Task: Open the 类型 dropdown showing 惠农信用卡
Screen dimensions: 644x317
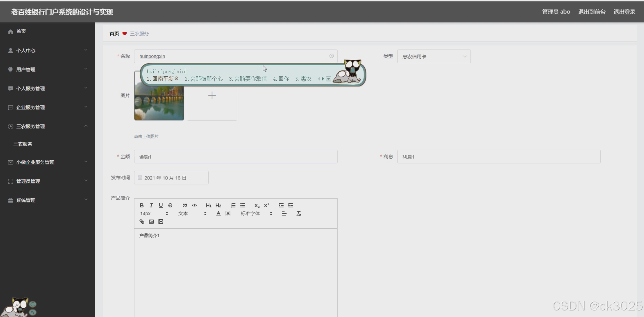Action: tap(434, 56)
